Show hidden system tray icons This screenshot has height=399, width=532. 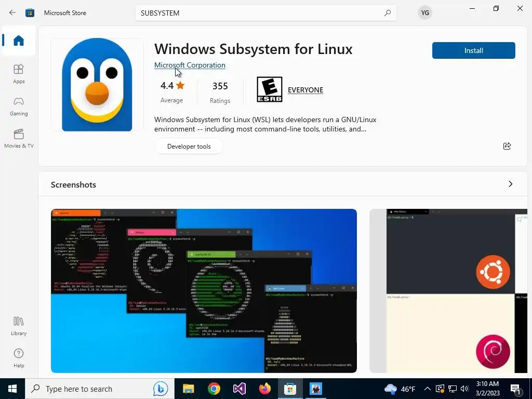(x=428, y=389)
